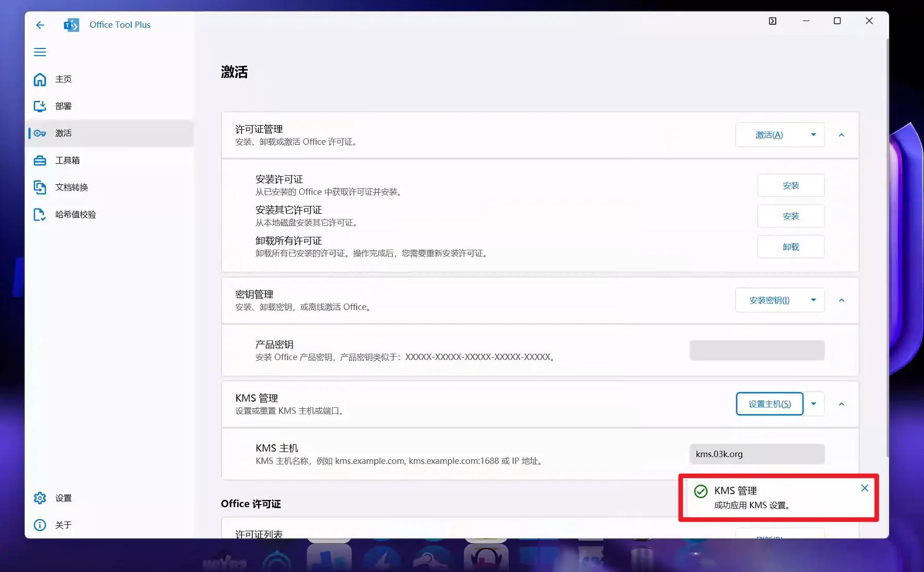Screen dimensions: 924x572
Task: Open the 哈希值校验 hash check page
Action: [x=109, y=214]
